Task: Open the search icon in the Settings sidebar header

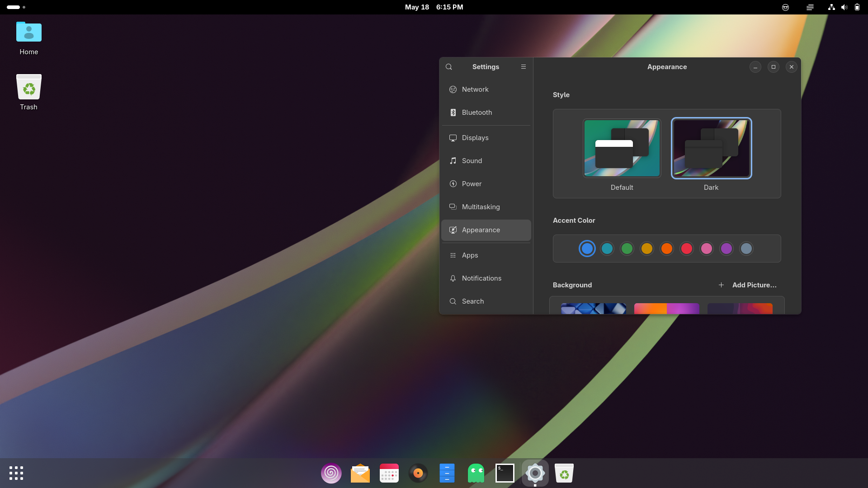Action: click(449, 67)
